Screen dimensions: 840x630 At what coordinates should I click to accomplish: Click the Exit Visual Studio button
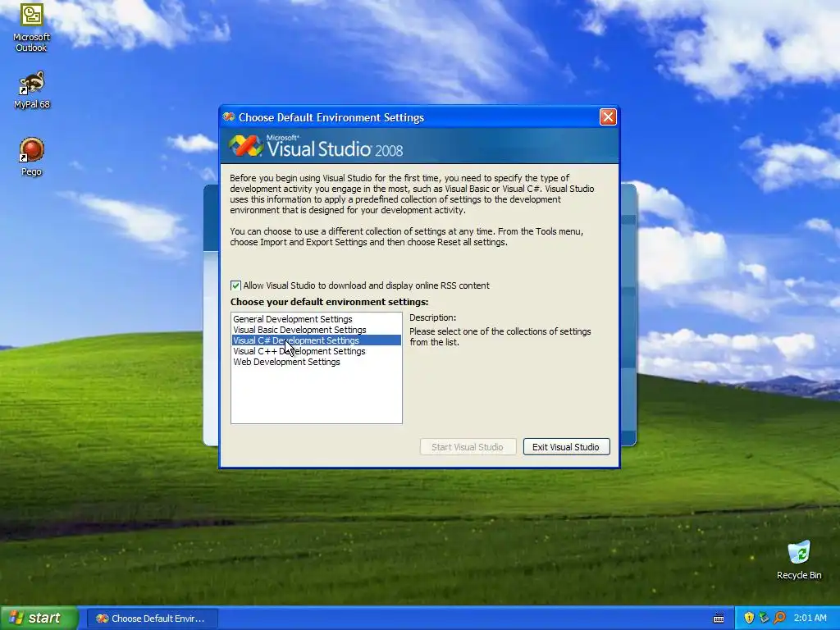point(566,447)
